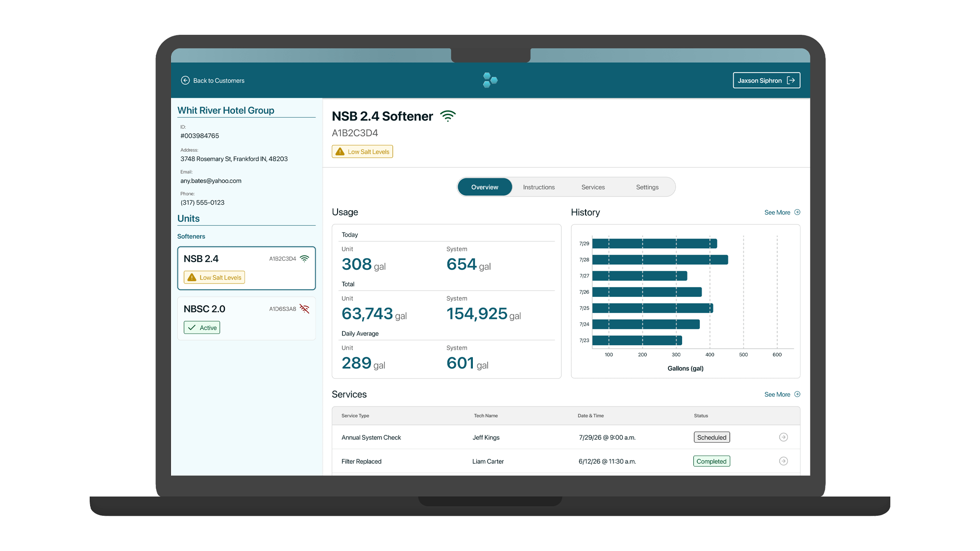Open the Services tab
The height and width of the screenshot is (551, 980).
click(x=593, y=187)
